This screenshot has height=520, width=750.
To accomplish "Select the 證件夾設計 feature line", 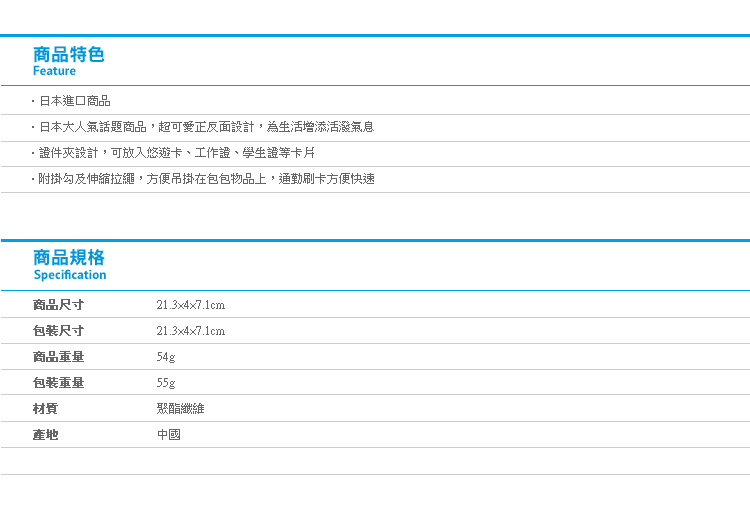I will (x=176, y=153).
